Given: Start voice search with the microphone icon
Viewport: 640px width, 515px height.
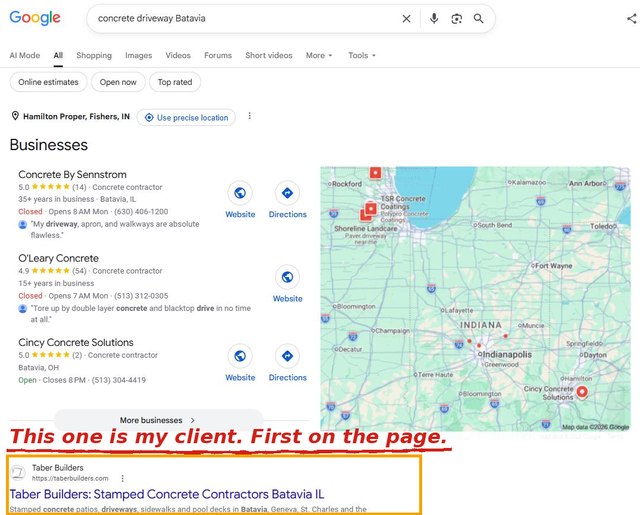Looking at the screenshot, I should [434, 18].
